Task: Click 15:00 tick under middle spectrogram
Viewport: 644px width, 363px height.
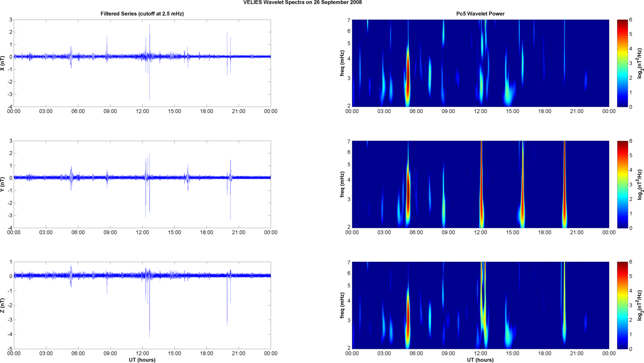Action: (x=513, y=232)
